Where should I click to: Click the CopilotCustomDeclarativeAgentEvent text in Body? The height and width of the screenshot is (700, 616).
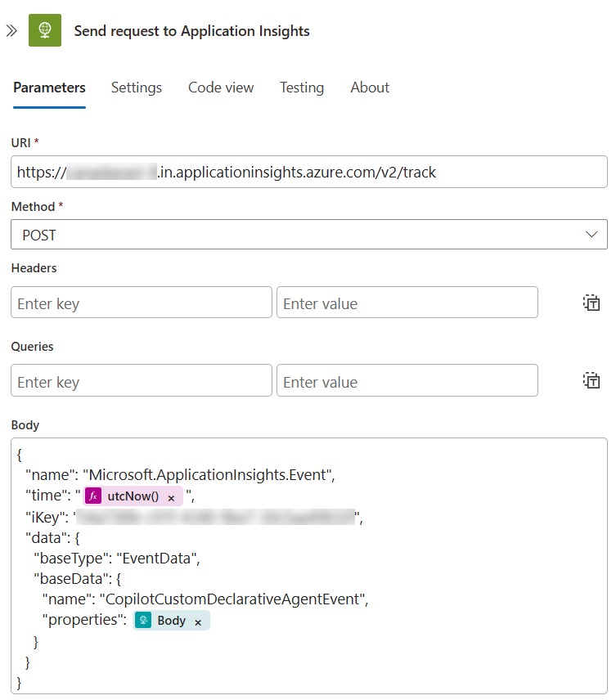coord(232,599)
